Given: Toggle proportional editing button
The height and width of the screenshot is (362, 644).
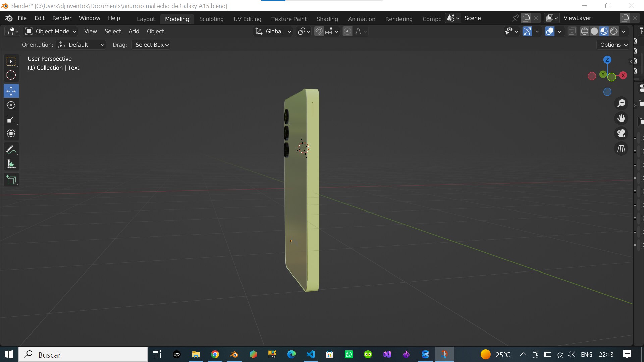Looking at the screenshot, I should (x=347, y=31).
